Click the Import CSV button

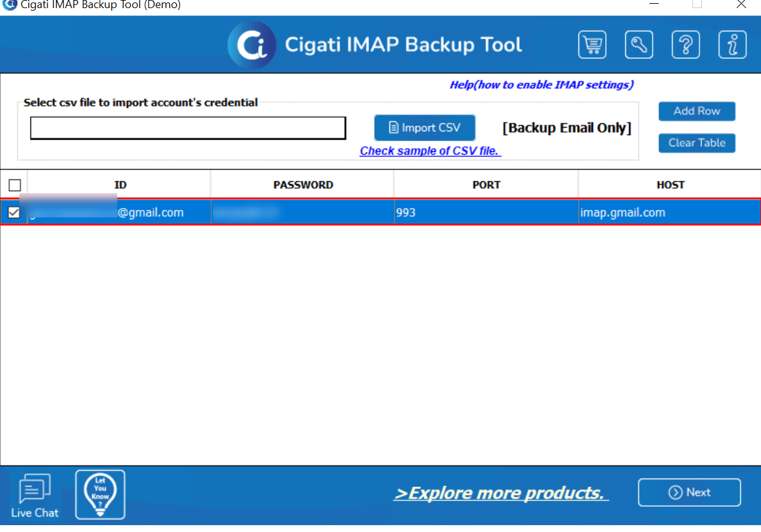point(424,128)
